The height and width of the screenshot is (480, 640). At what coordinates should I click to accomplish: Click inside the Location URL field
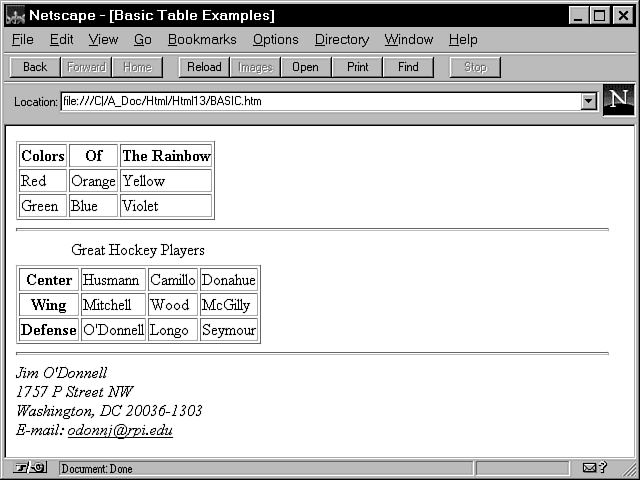[320, 102]
